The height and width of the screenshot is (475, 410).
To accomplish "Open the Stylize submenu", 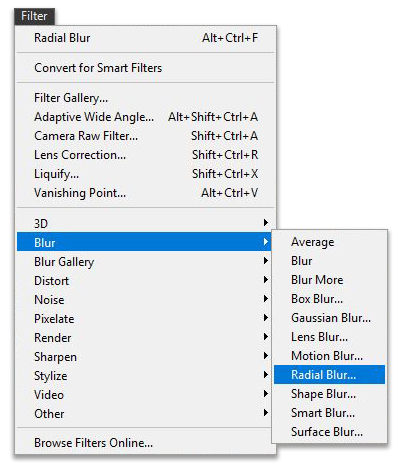I will 144,375.
